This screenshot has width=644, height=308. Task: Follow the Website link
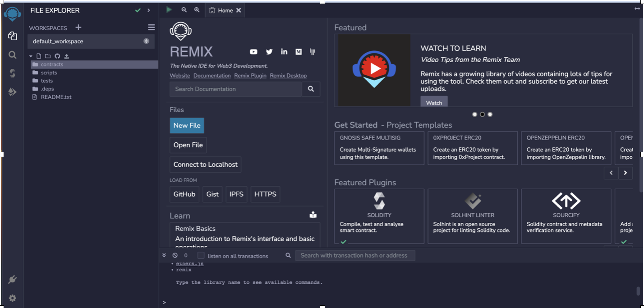(x=180, y=76)
